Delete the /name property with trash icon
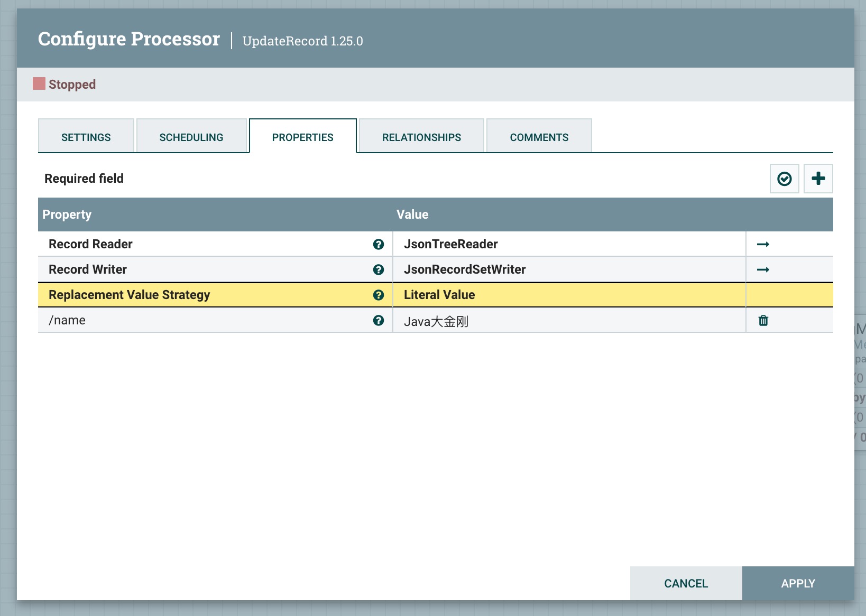 tap(763, 320)
